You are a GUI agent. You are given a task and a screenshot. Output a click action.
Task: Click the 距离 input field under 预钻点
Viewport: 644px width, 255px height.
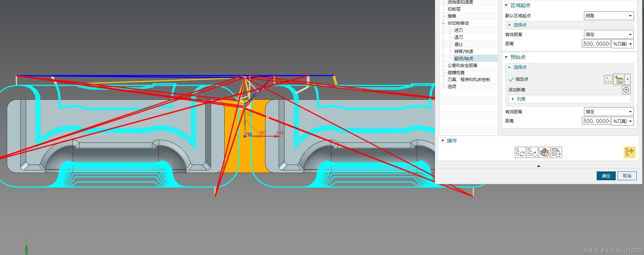596,121
